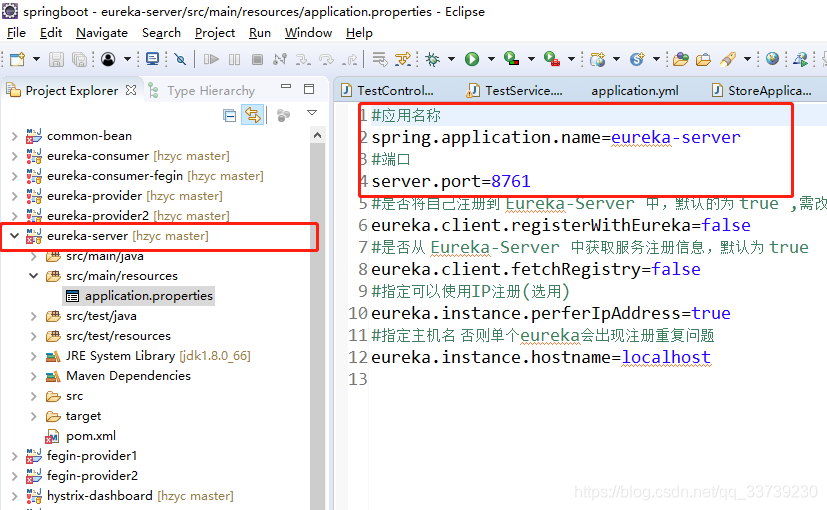827x510 pixels.
Task: Click the Search flashlight icon
Action: click(728, 59)
